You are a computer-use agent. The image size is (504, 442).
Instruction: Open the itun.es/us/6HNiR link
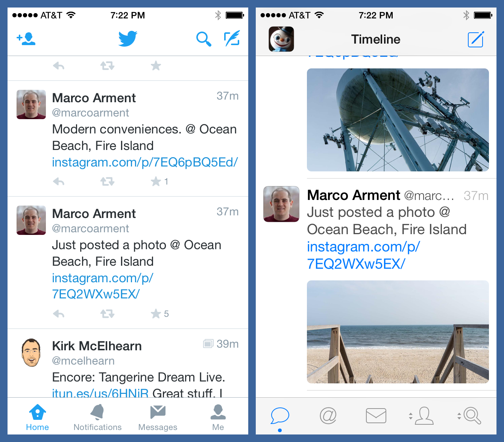pyautogui.click(x=100, y=393)
